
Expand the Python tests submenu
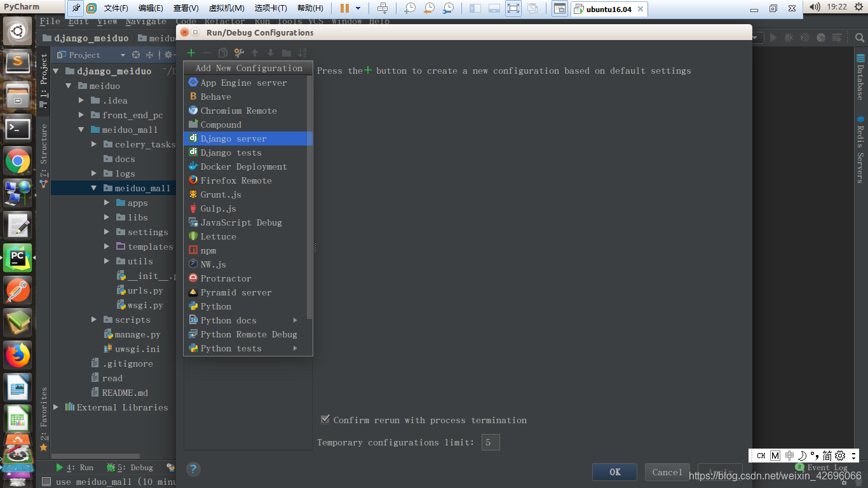248,348
